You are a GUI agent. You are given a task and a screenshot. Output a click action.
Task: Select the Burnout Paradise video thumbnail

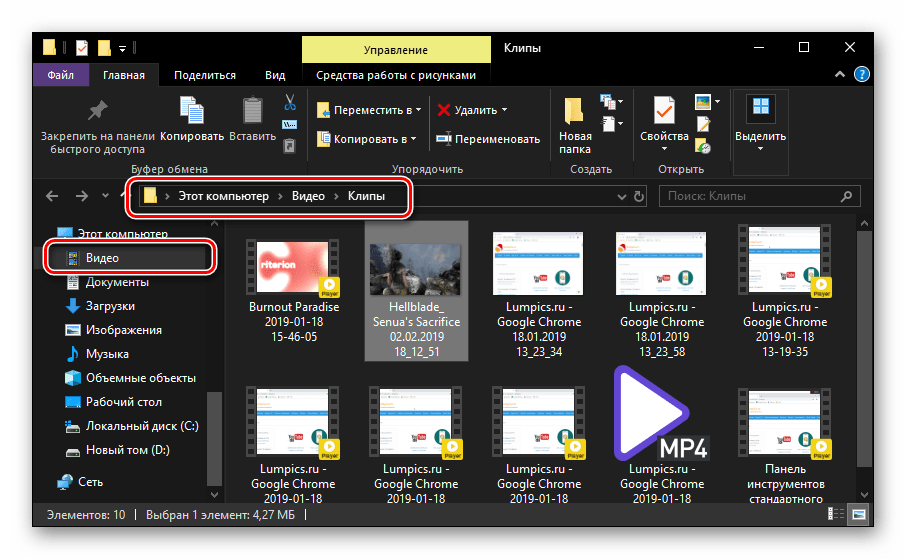(293, 270)
